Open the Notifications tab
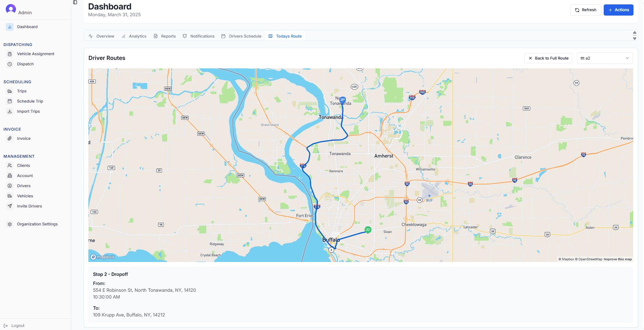This screenshot has height=330, width=644. [x=198, y=36]
